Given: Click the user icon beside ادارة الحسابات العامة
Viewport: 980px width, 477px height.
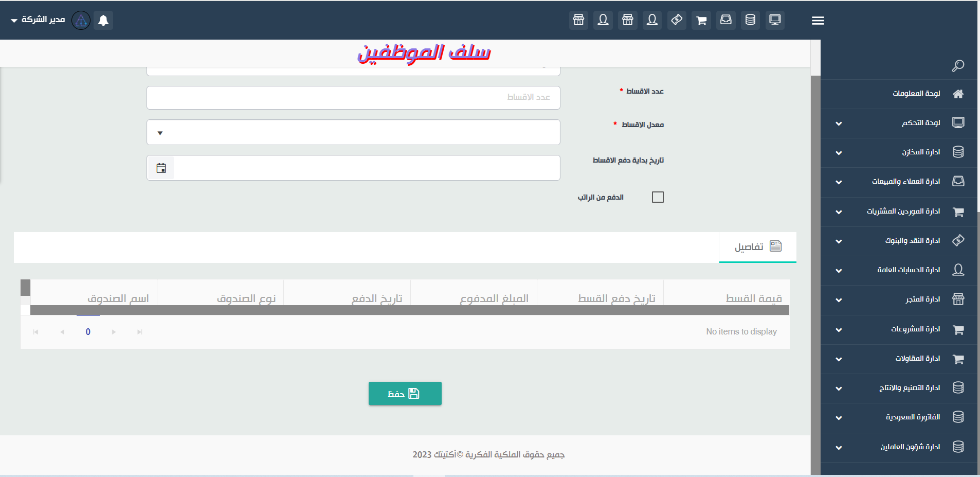Looking at the screenshot, I should point(958,270).
